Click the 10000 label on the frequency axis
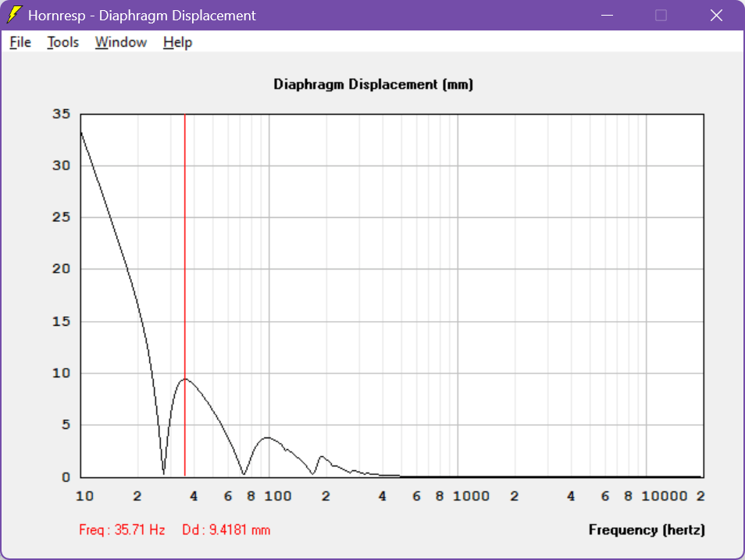The width and height of the screenshot is (745, 560). [665, 496]
